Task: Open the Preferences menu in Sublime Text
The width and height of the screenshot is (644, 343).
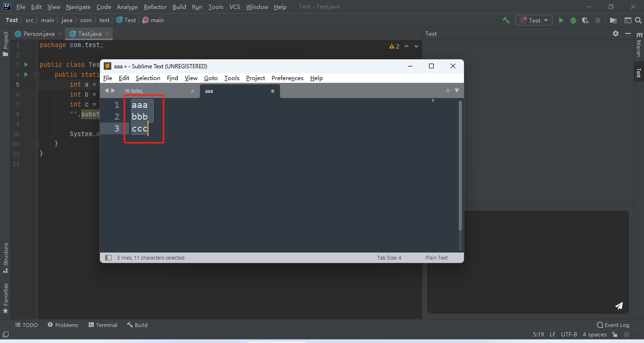Action: coord(288,78)
